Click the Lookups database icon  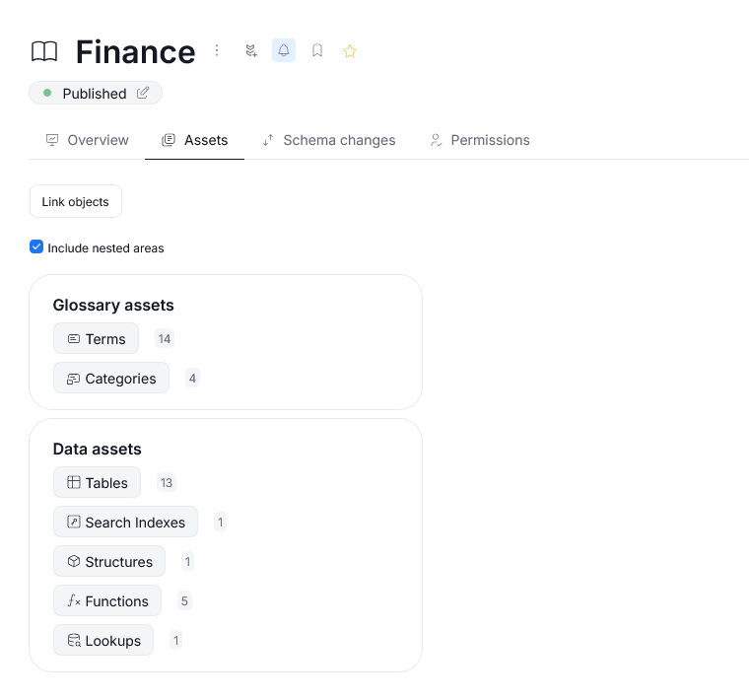point(73,641)
